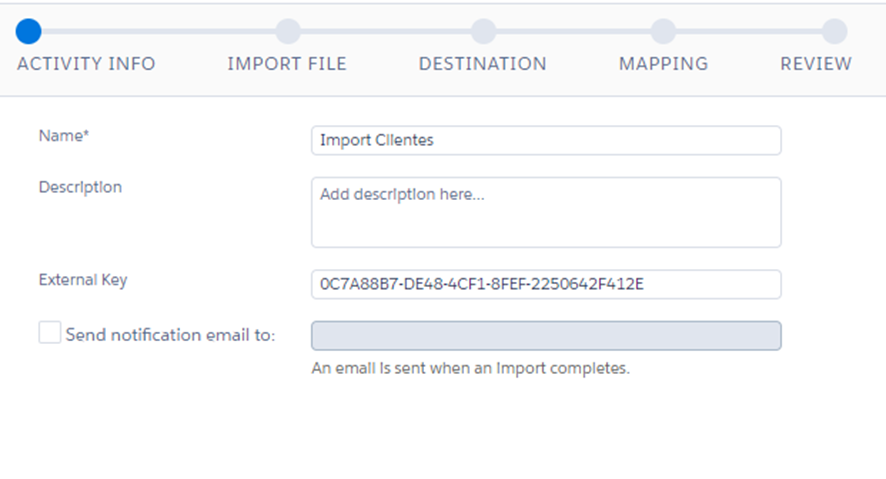Click the Description field label
The image size is (886, 479).
(80, 187)
